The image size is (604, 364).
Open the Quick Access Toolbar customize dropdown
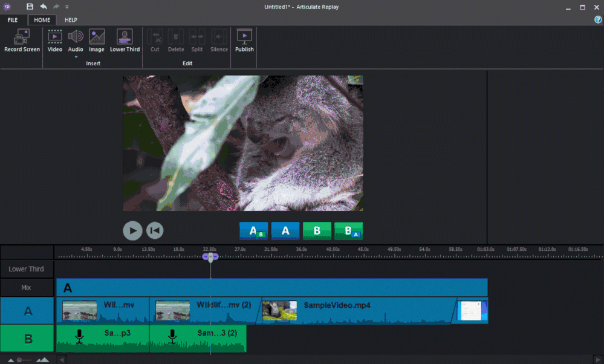tap(67, 7)
